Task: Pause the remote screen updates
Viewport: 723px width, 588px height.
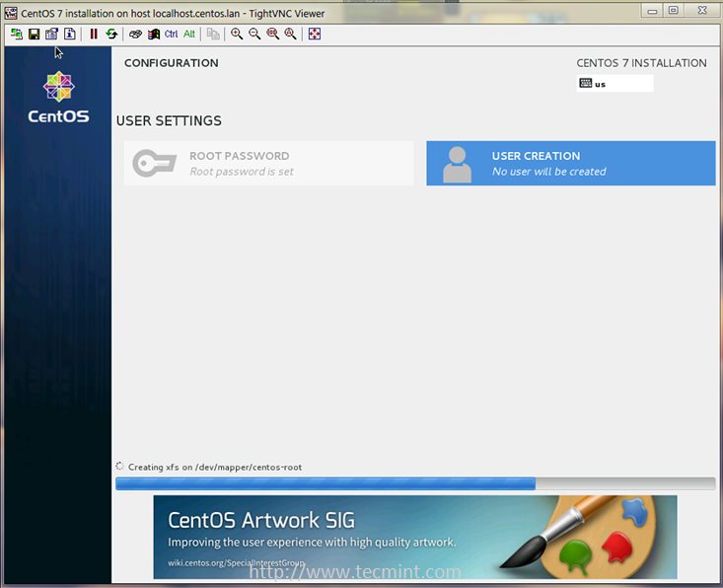Action: click(94, 34)
